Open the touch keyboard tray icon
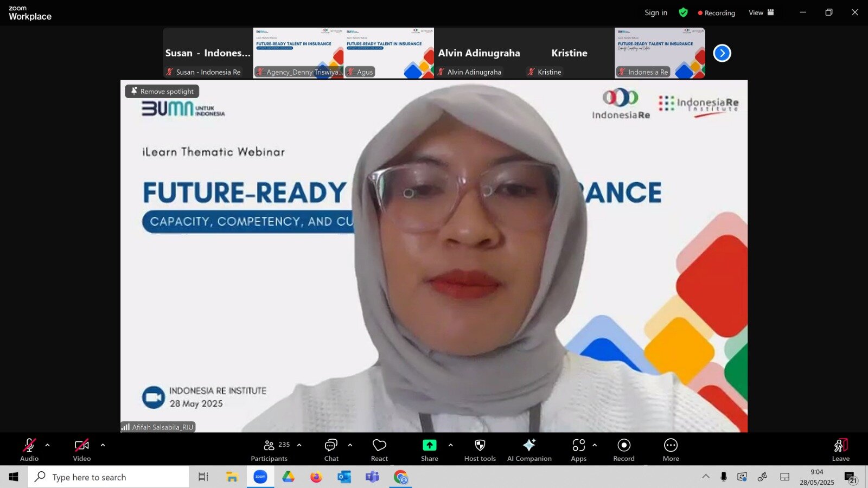The height and width of the screenshot is (488, 868). (784, 477)
